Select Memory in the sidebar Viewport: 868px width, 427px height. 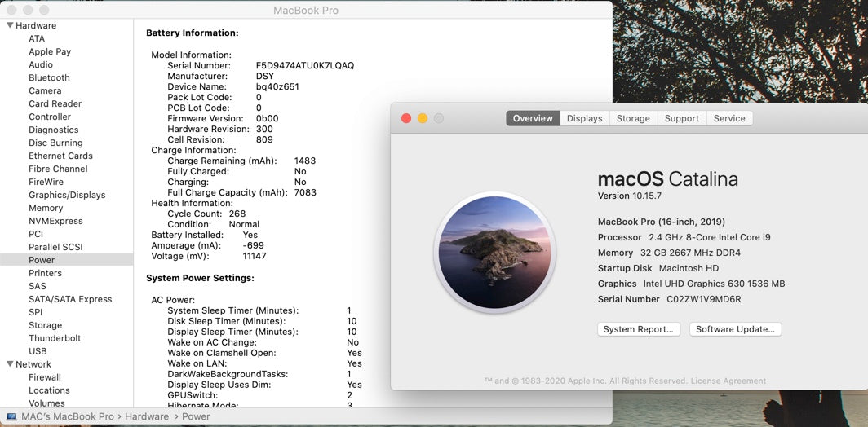pyautogui.click(x=46, y=208)
